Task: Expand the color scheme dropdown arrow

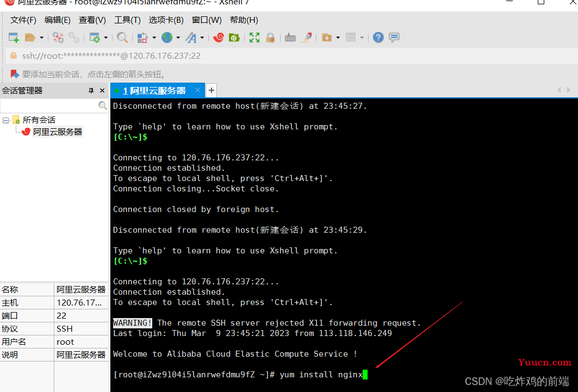Action: click(154, 38)
